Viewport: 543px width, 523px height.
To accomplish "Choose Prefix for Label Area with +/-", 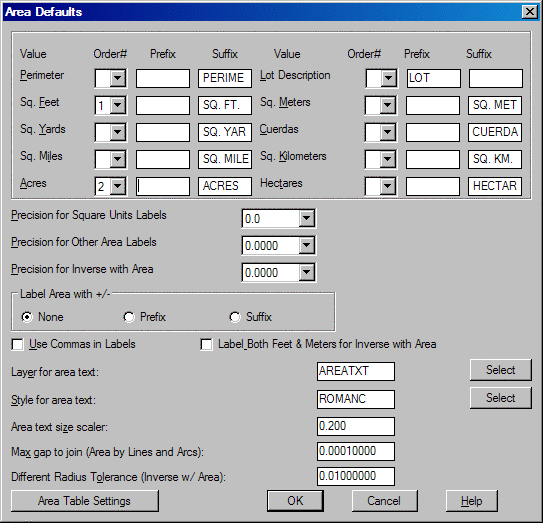I will point(129,317).
